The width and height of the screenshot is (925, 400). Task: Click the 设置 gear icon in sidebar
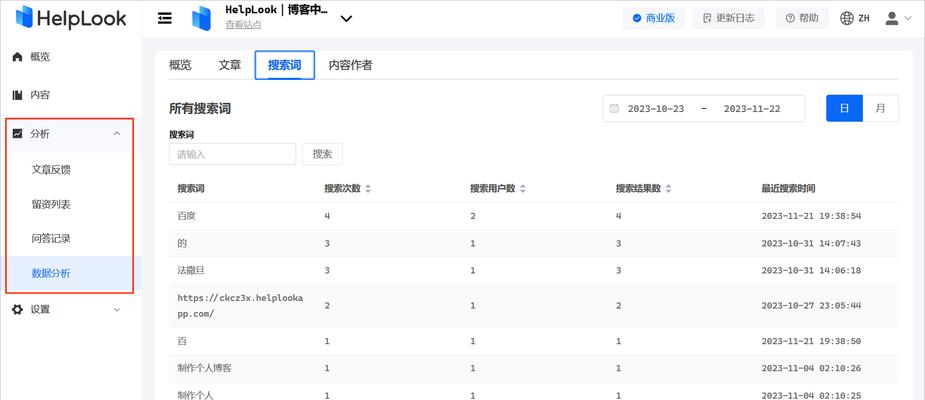(x=18, y=309)
